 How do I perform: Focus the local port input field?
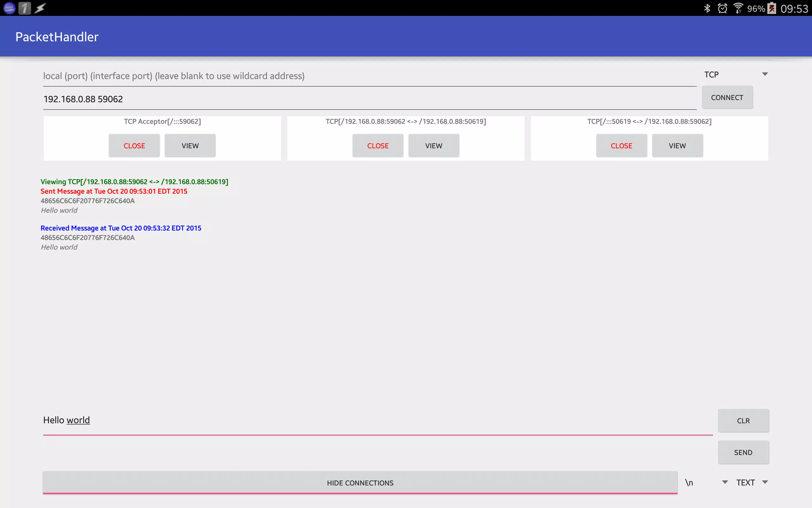point(370,76)
